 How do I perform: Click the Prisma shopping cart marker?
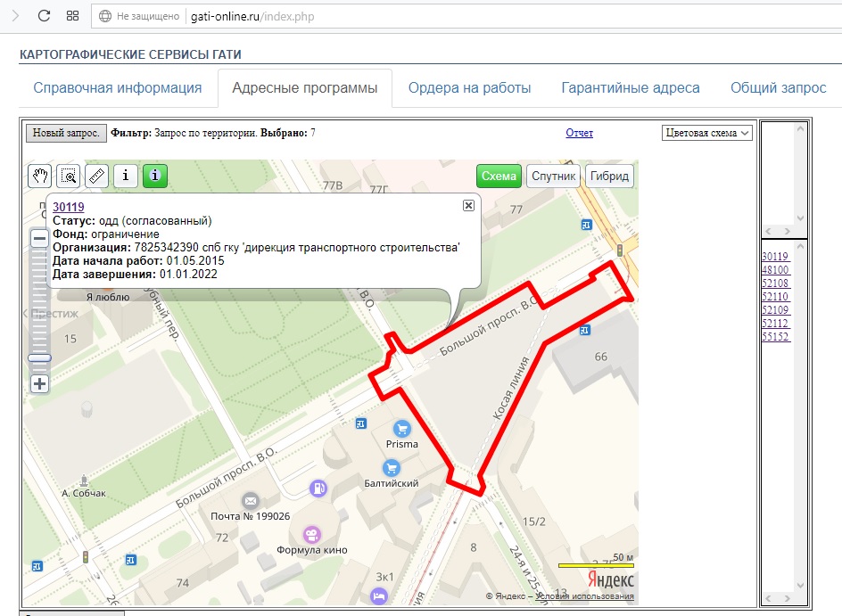[402, 428]
